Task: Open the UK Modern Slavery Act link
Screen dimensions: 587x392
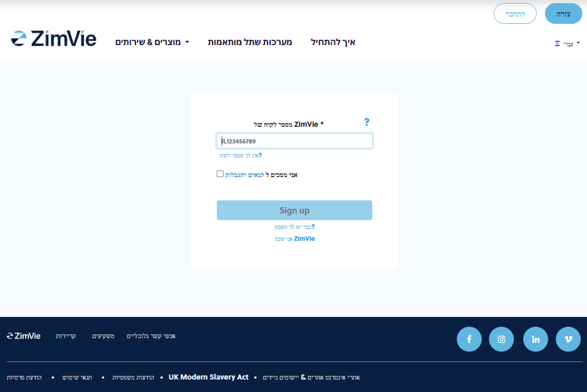Action: [x=208, y=377]
